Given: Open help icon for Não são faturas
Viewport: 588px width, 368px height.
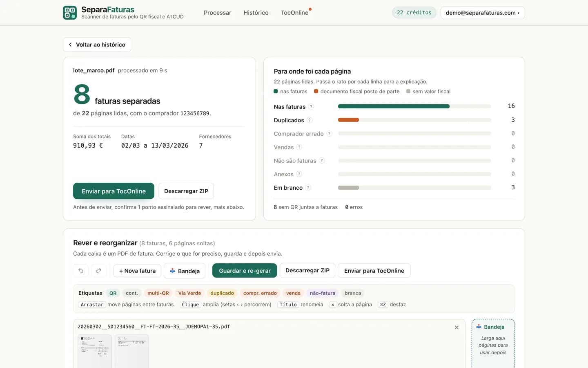Looking at the screenshot, I should [x=322, y=161].
